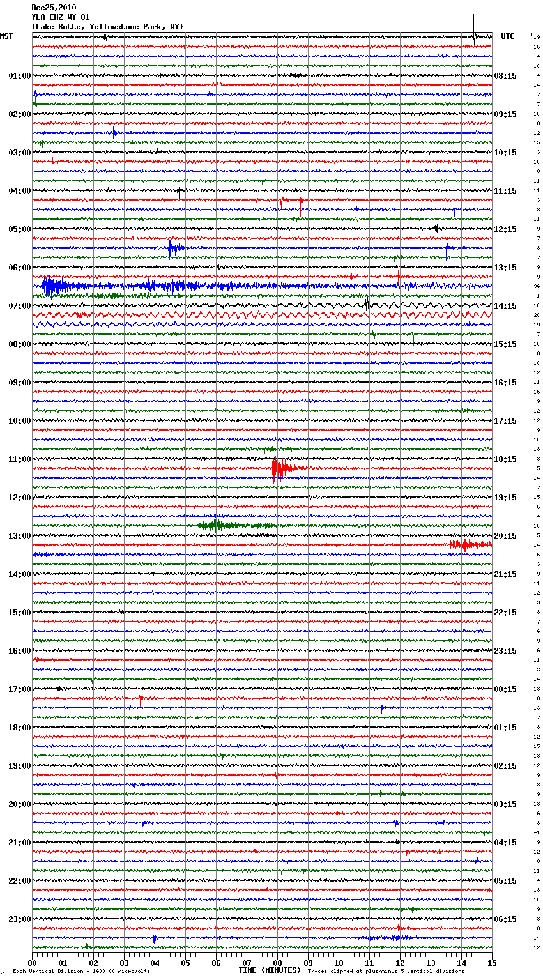543x980 pixels.
Task: Click the date header Dec25,2010
Action: click(54, 8)
